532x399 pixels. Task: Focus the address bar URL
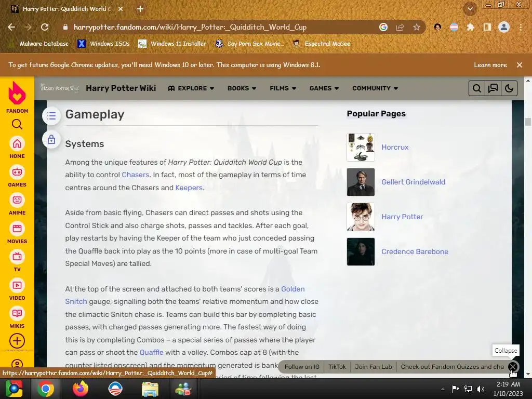[x=190, y=27]
